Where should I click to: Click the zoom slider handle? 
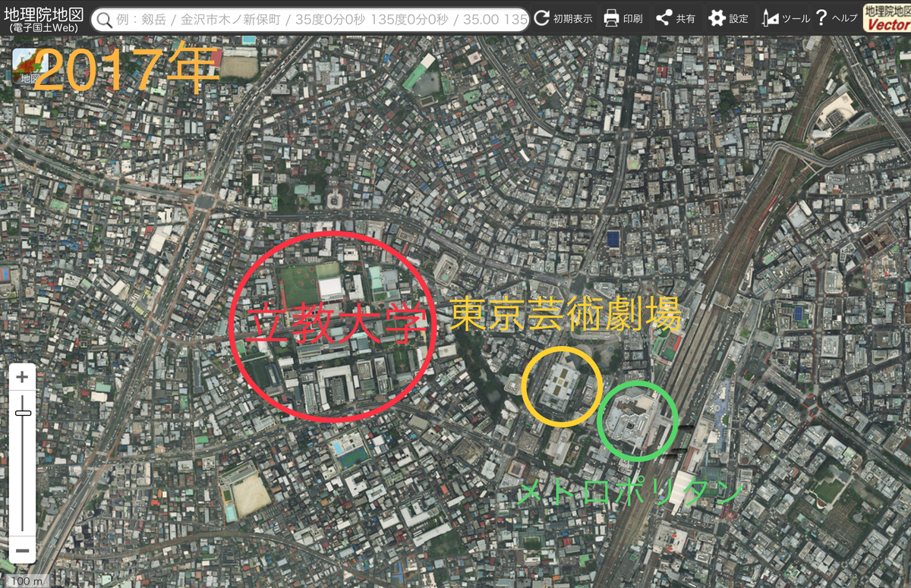click(x=23, y=413)
